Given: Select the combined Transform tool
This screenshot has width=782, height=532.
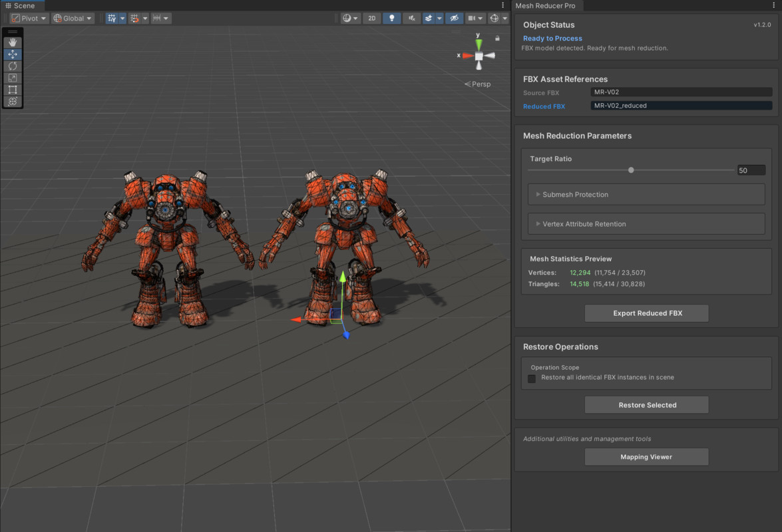Looking at the screenshot, I should click(x=13, y=101).
